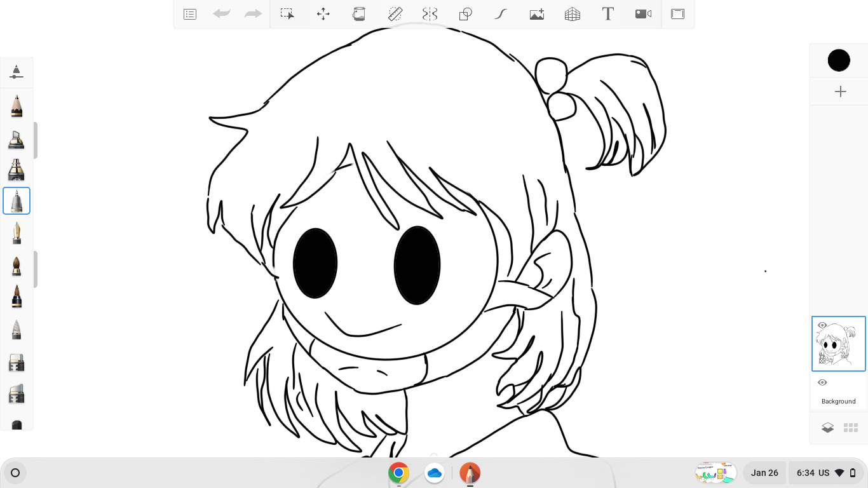Select the character sketch layer thumbnail

click(x=838, y=344)
